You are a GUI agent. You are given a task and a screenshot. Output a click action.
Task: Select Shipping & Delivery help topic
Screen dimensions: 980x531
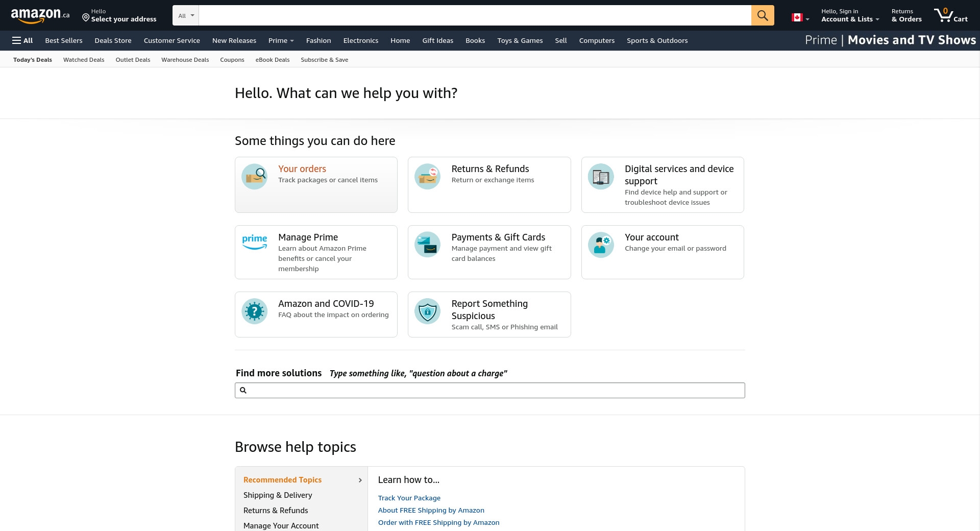pyautogui.click(x=278, y=495)
